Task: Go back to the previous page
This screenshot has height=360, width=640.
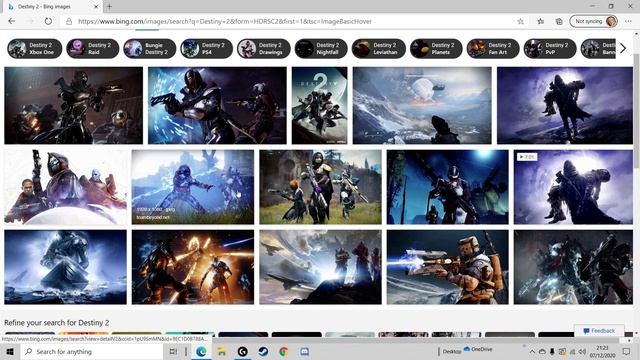Action: (x=11, y=21)
